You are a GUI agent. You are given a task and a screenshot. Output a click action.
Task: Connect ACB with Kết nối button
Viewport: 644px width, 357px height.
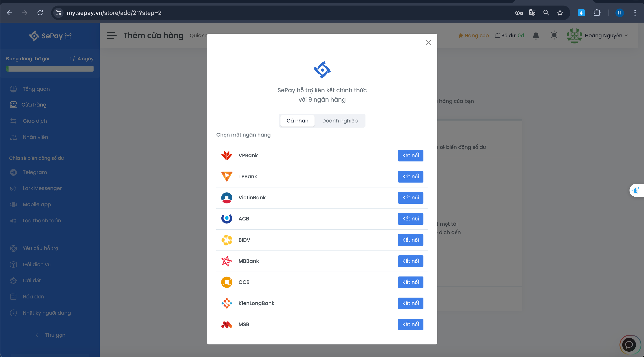click(x=410, y=219)
